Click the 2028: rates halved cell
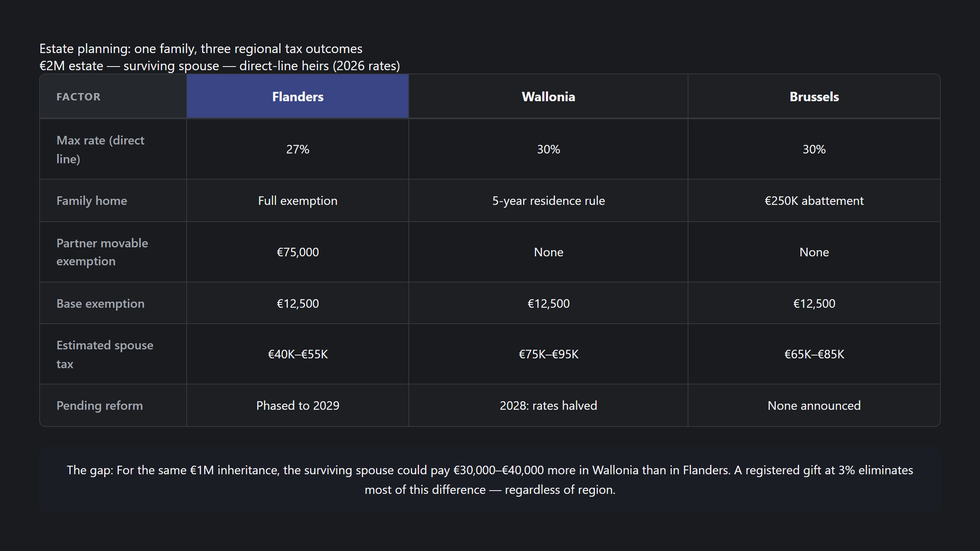This screenshot has width=980, height=551. tap(548, 406)
